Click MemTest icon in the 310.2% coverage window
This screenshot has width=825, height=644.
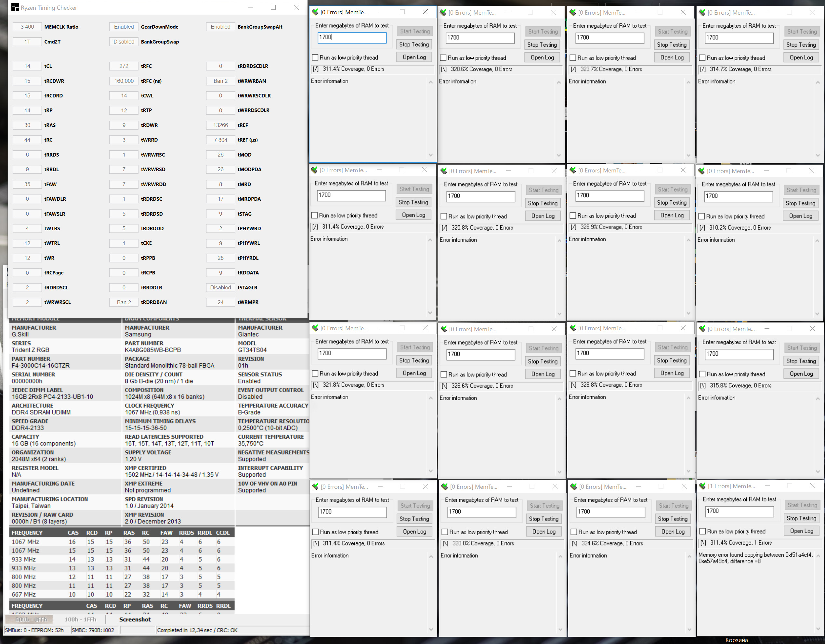[701, 171]
